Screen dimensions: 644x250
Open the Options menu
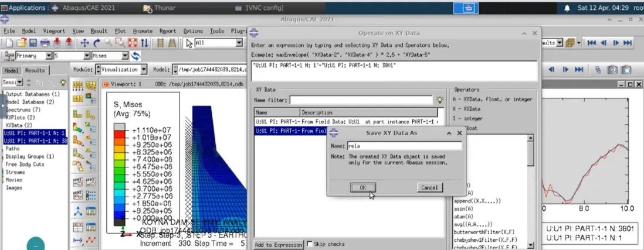click(193, 30)
